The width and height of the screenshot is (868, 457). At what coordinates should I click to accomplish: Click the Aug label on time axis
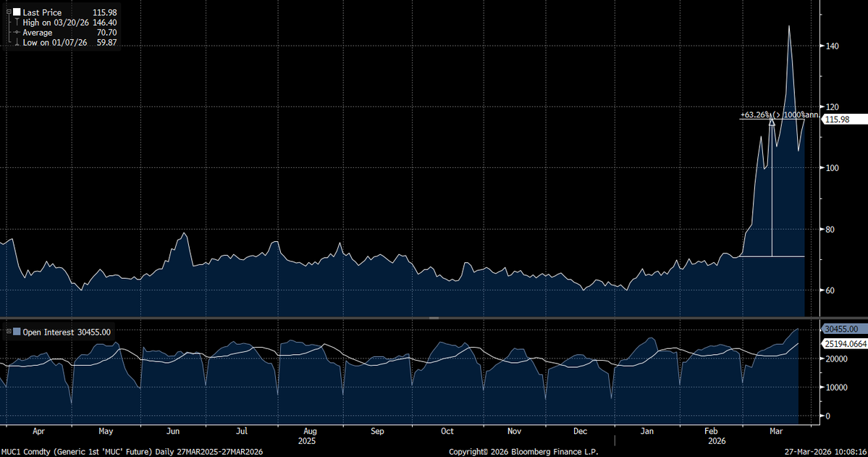(310, 432)
